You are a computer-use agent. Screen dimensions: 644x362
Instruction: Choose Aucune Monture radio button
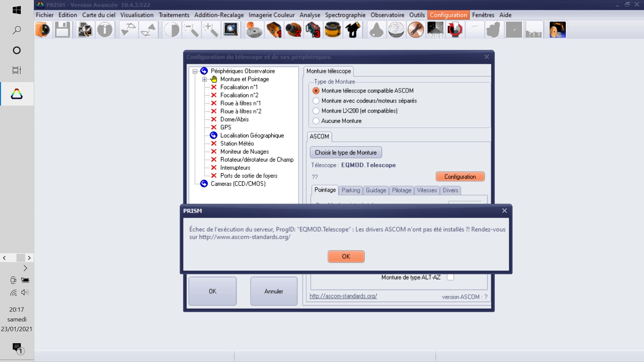point(316,121)
